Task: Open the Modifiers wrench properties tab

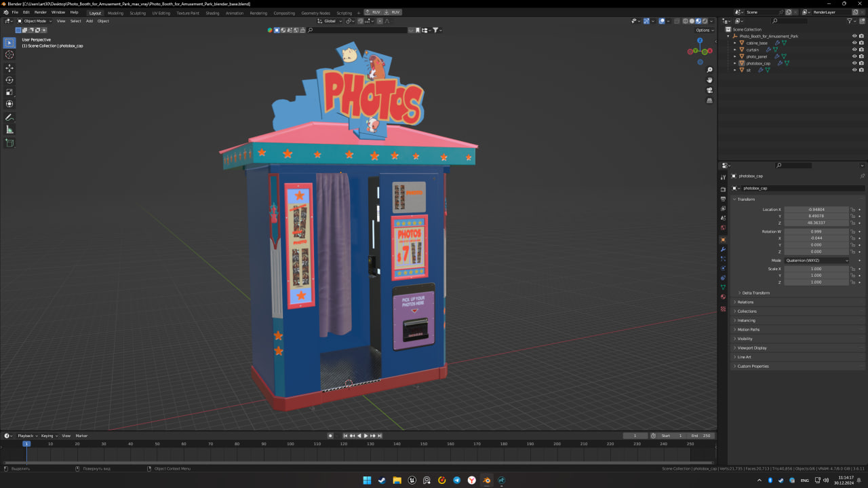Action: (723, 249)
